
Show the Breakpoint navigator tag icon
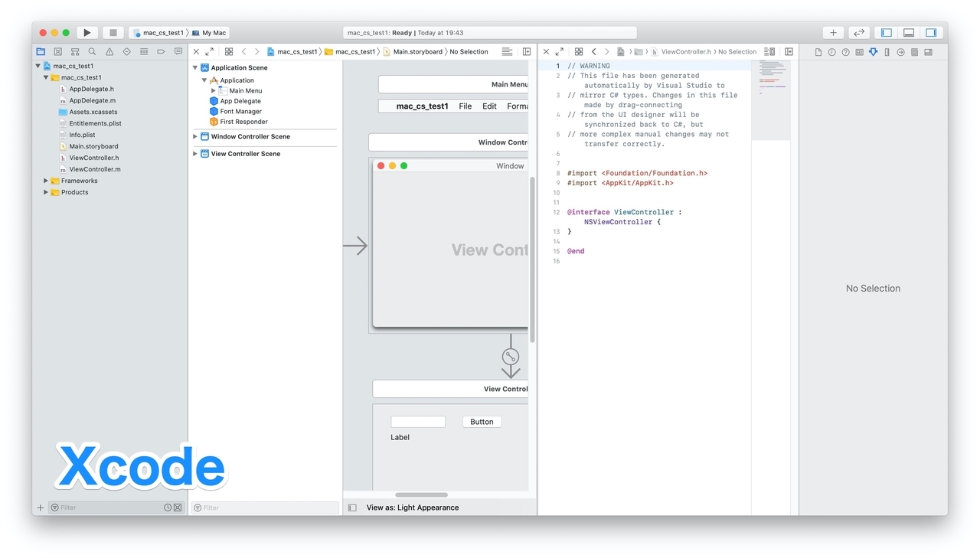(162, 51)
